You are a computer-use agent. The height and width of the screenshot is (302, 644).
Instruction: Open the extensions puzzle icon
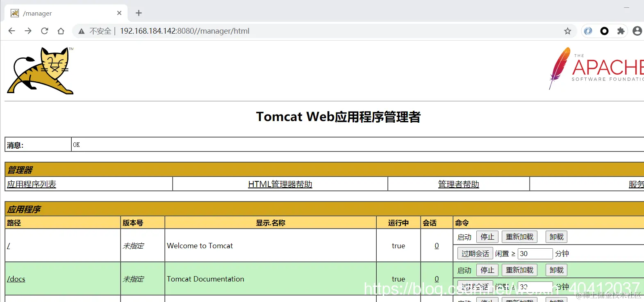coord(621,31)
